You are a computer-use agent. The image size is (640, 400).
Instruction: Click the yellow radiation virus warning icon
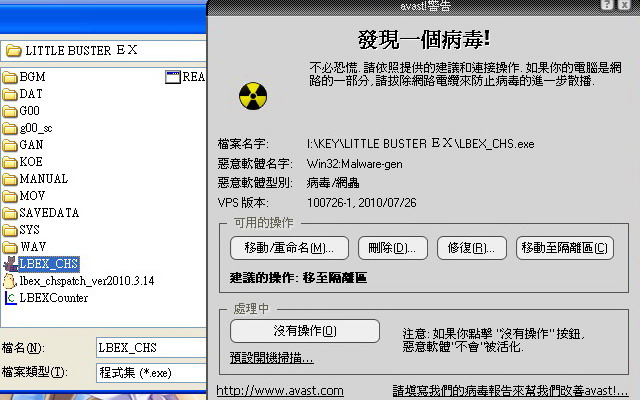pos(253,96)
